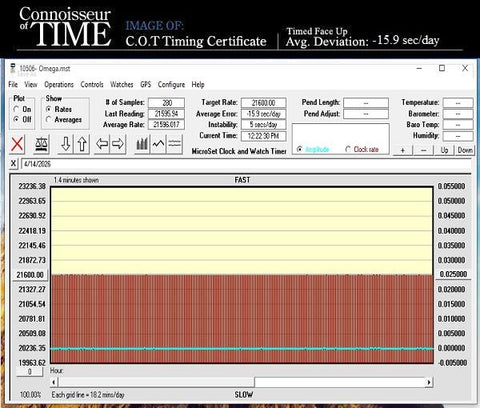Screen dimensions: 480x408
Task: Select the bar graph display icon
Action: 142,144
